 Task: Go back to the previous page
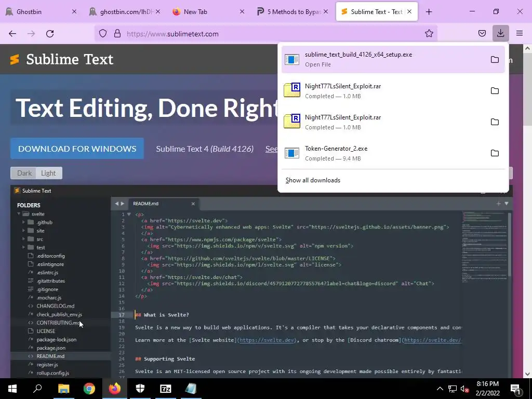tap(12, 34)
